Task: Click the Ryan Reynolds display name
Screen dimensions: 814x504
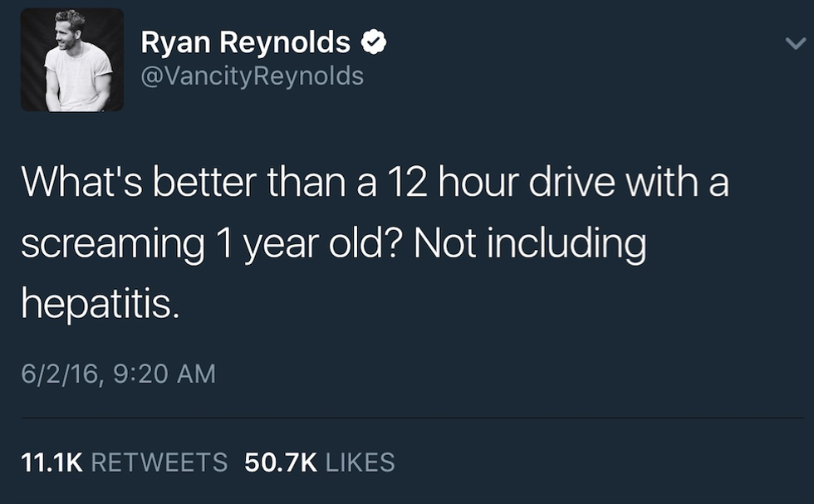Action: coord(246,42)
